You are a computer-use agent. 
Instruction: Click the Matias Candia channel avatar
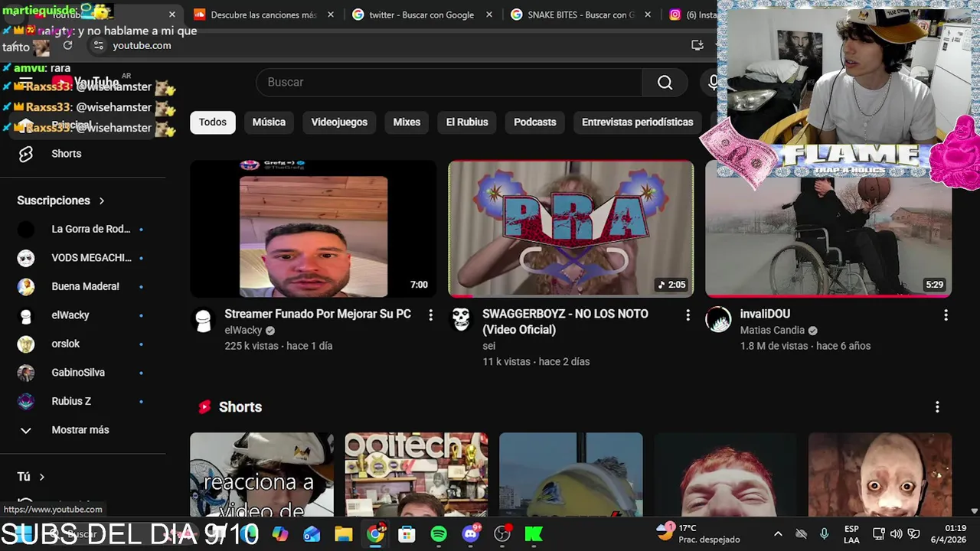pyautogui.click(x=718, y=320)
